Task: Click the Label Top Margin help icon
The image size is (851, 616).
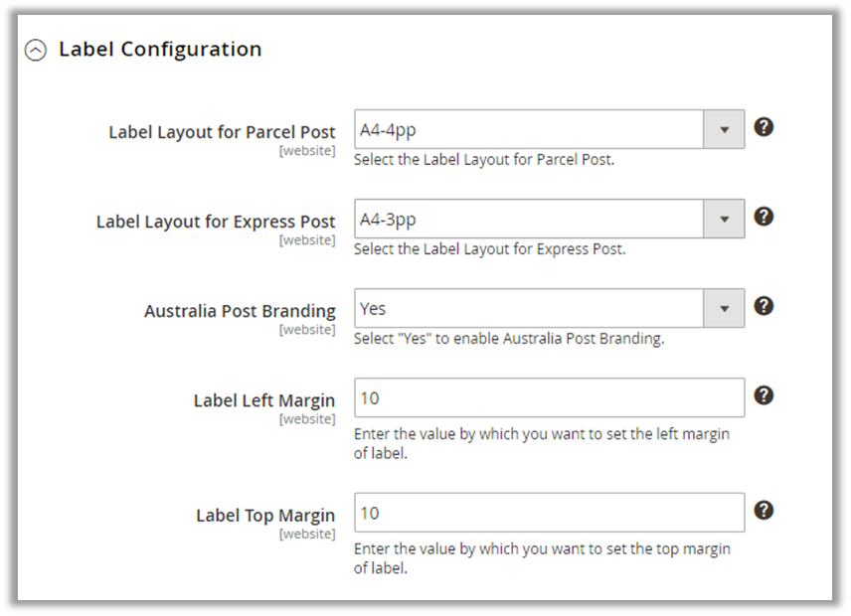Action: point(764,511)
